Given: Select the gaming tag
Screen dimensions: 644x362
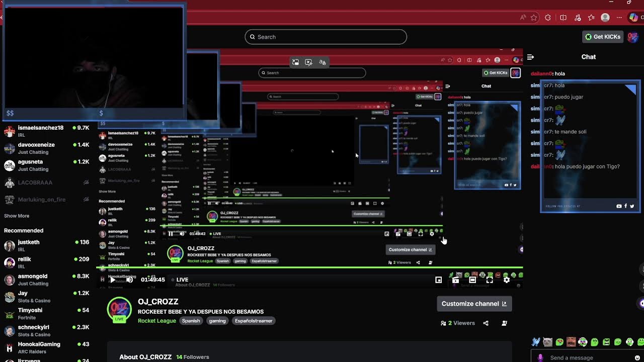Looking at the screenshot, I should (217, 321).
